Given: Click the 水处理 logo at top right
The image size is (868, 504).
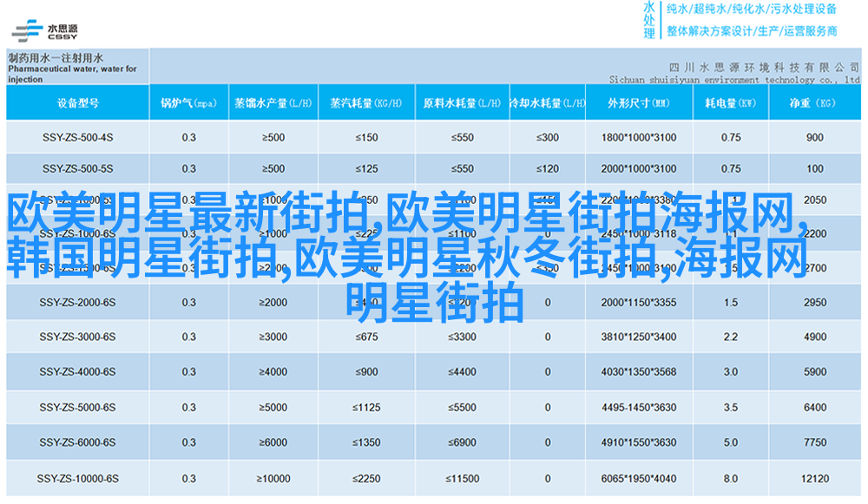Looking at the screenshot, I should (649, 20).
